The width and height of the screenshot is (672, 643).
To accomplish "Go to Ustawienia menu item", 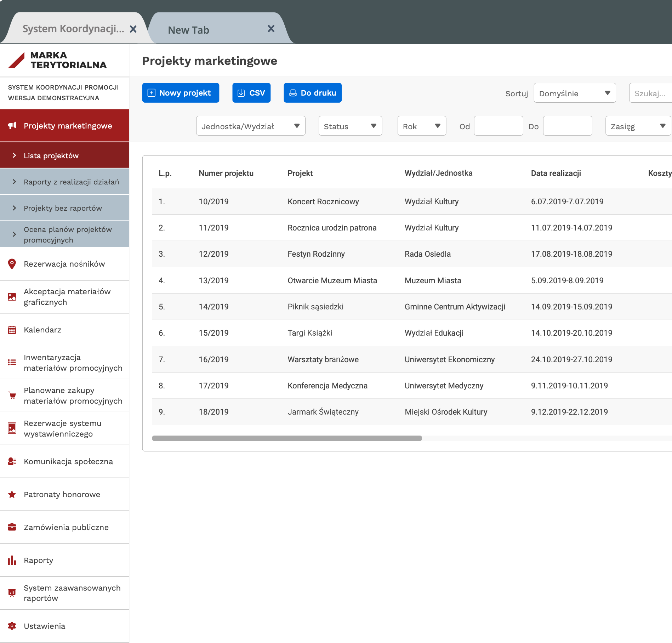I will [64, 626].
